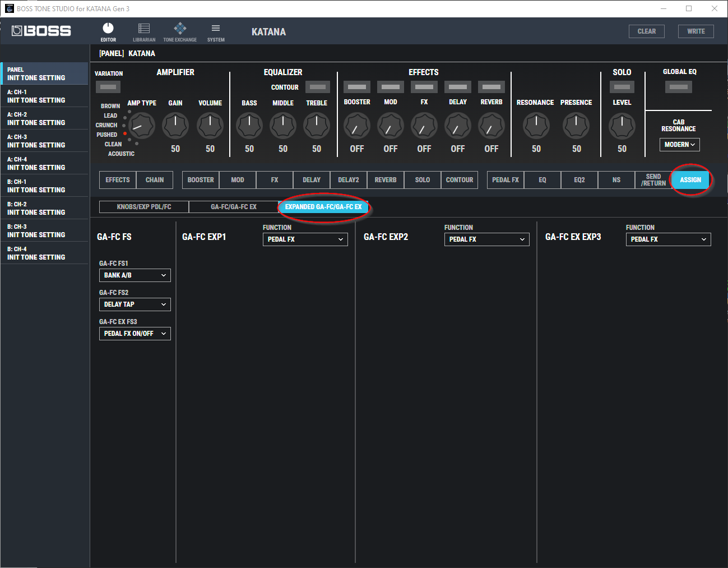Open the EQ tab
This screenshot has width=728, height=568.
coord(542,180)
